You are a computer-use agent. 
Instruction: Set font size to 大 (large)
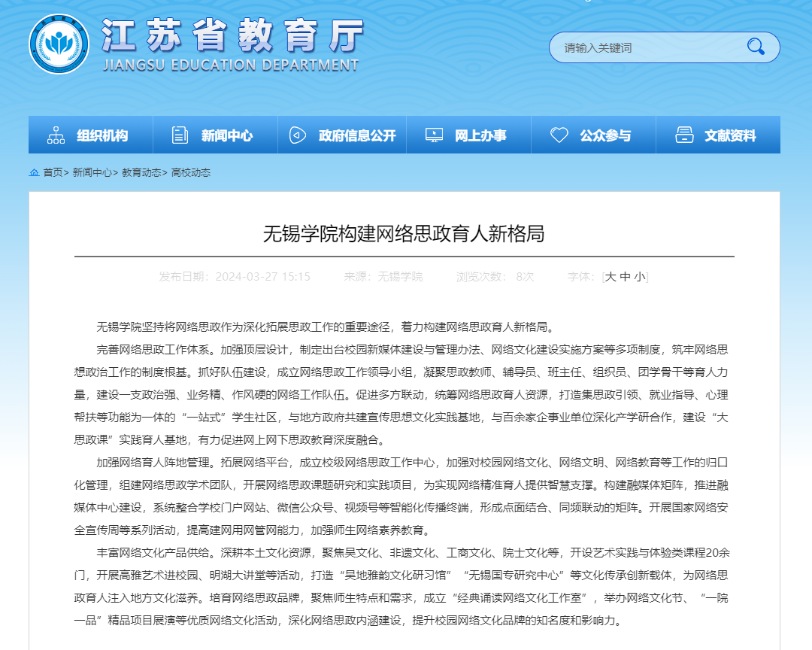point(611,277)
